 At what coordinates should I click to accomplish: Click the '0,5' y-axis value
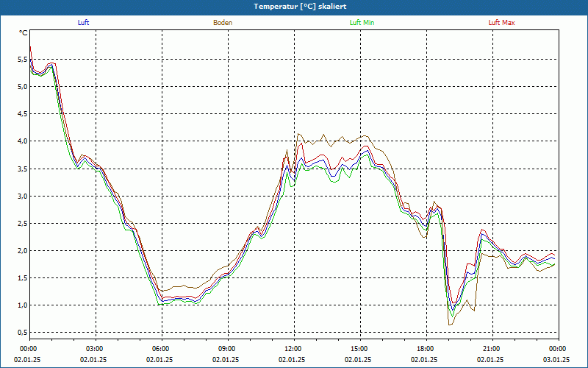(23, 333)
